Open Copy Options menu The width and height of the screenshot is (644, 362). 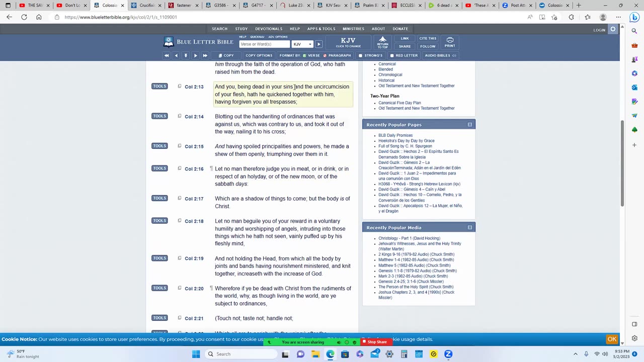point(259,55)
